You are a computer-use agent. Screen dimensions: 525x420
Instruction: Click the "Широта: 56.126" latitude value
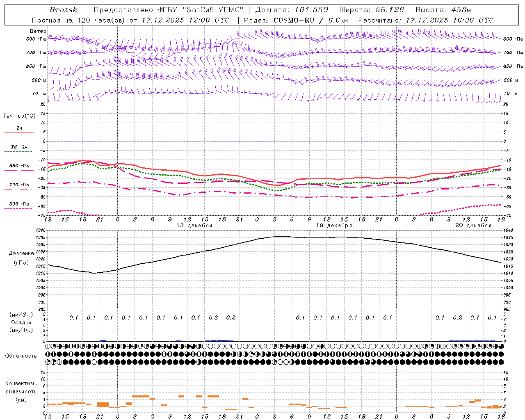[x=372, y=10]
